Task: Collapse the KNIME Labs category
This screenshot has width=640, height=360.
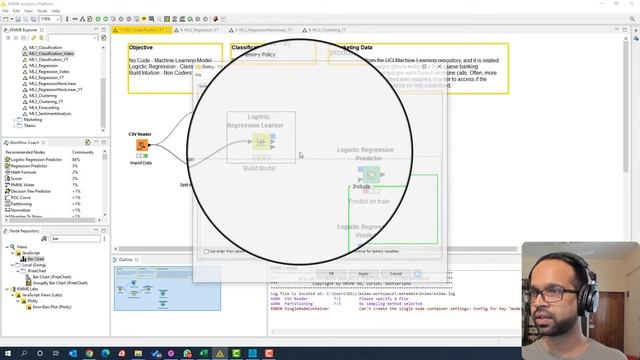Action: (x=7, y=289)
